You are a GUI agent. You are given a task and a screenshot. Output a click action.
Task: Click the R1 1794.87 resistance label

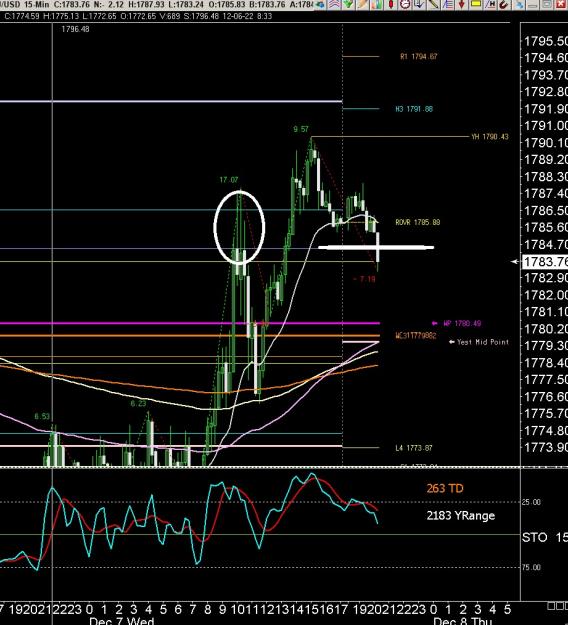coord(419,57)
